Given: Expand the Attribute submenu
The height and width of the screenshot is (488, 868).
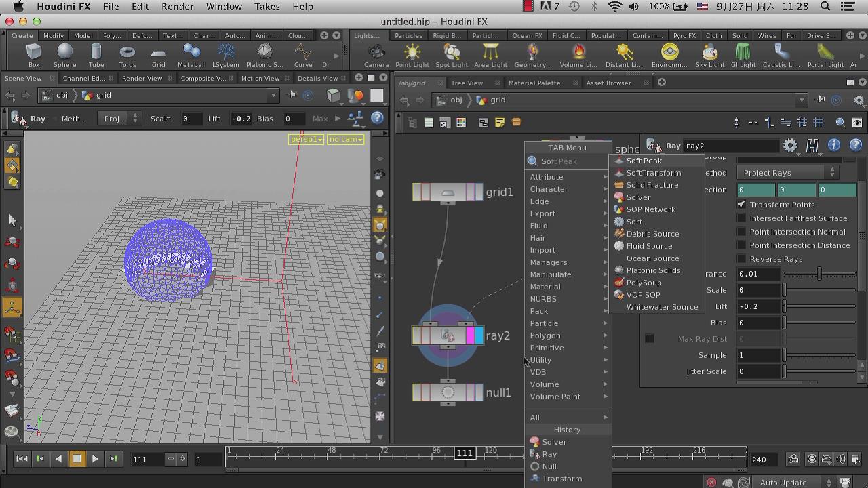Looking at the screenshot, I should pos(568,177).
